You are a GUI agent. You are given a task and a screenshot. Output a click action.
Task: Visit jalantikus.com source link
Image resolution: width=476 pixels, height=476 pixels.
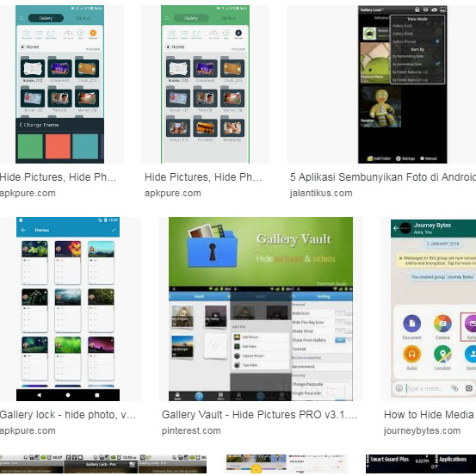click(321, 193)
